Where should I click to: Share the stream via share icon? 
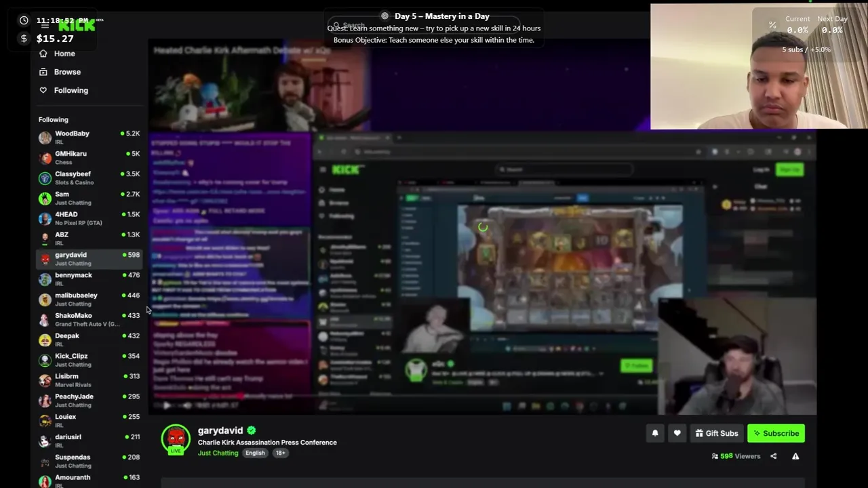(773, 456)
